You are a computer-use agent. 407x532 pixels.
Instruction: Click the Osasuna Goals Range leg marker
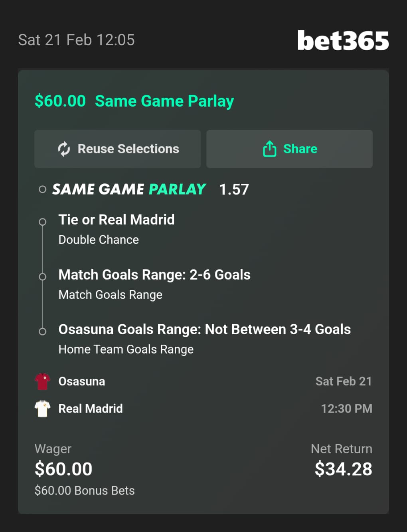click(42, 332)
